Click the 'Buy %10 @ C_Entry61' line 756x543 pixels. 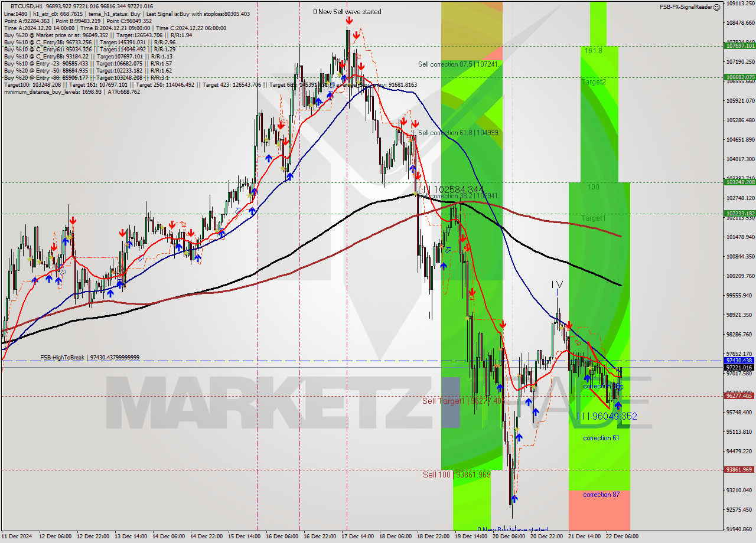(x=89, y=49)
